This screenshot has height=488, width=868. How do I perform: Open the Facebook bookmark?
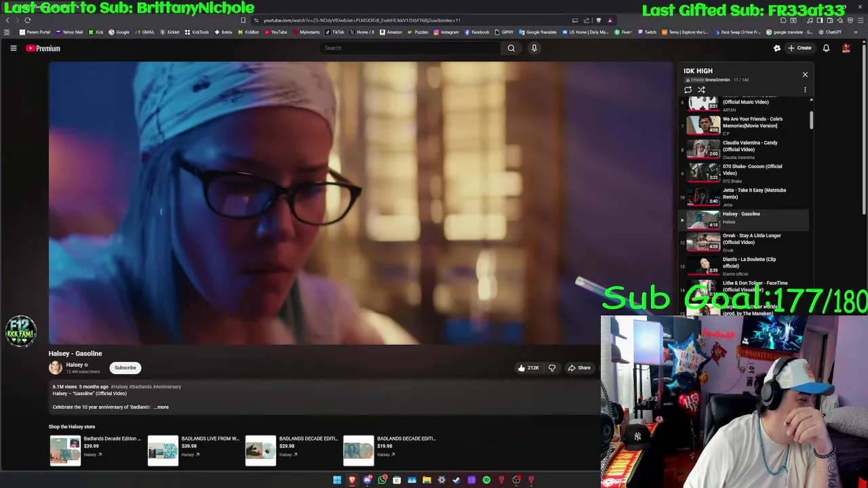[x=477, y=32]
